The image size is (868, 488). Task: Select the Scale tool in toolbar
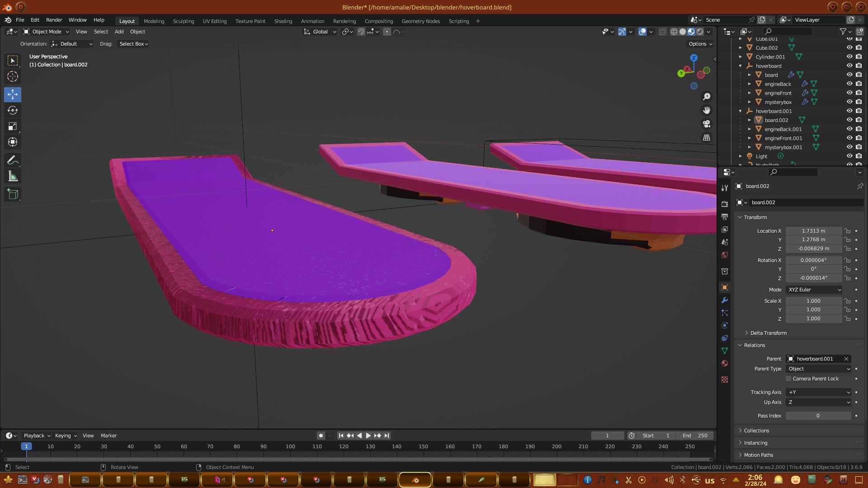(13, 127)
